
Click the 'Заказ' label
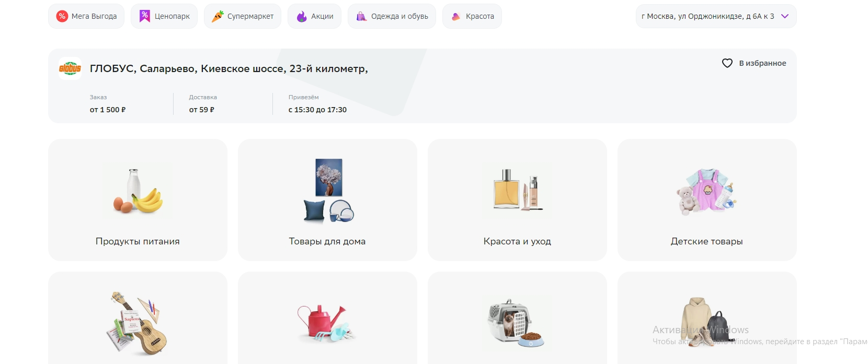coord(98,97)
